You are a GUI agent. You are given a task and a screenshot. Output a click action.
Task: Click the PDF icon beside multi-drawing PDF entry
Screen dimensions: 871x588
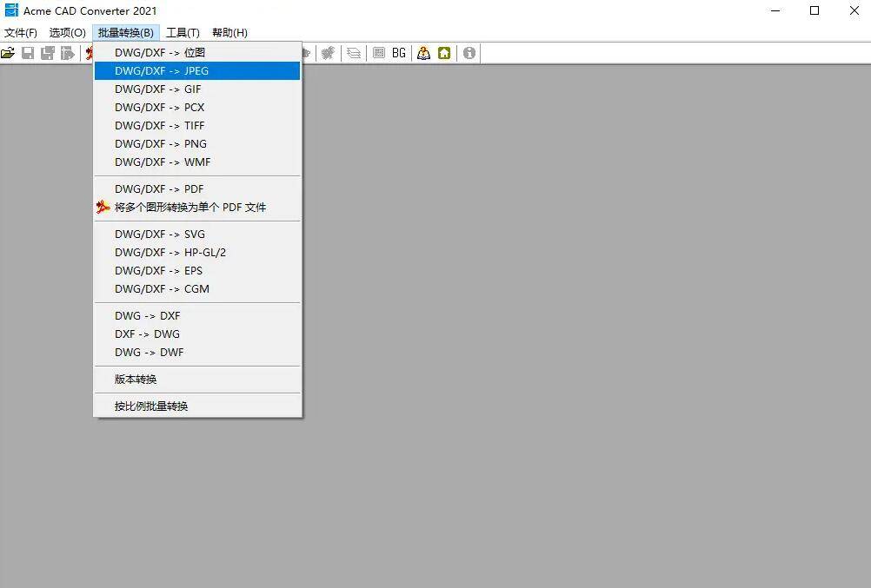[103, 208]
